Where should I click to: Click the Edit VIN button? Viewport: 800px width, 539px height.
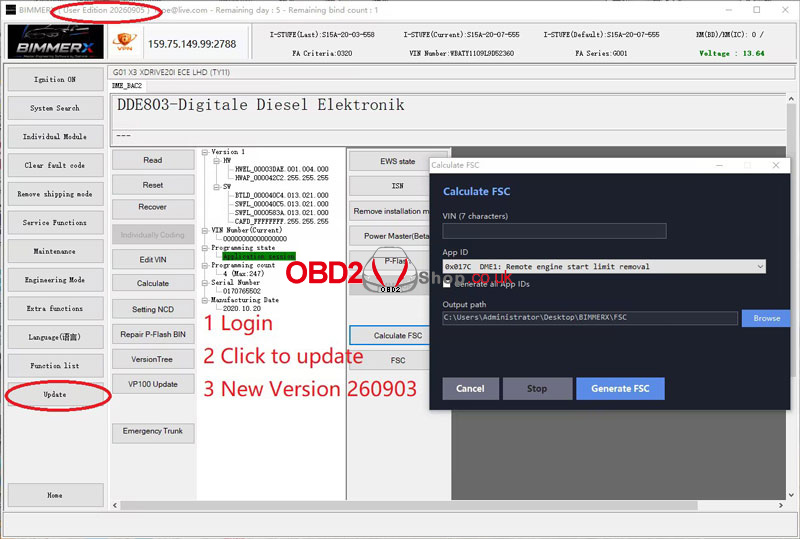pyautogui.click(x=153, y=260)
